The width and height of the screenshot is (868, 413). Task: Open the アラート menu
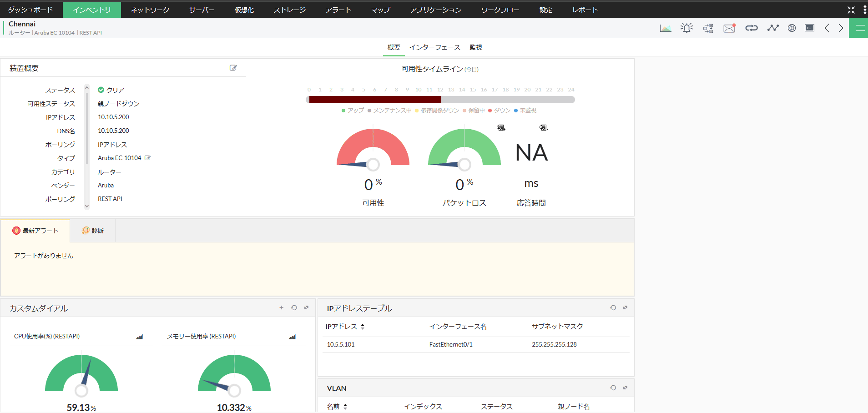point(338,10)
